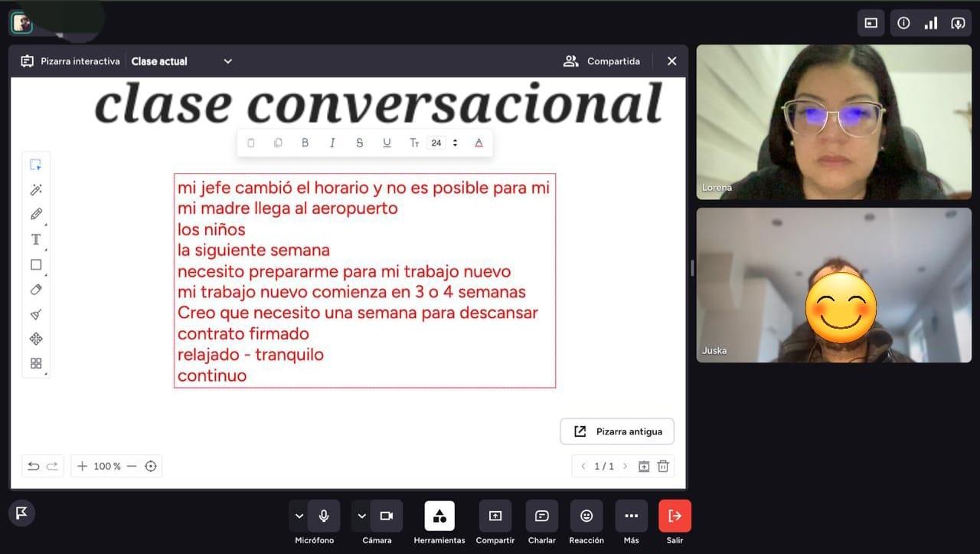The width and height of the screenshot is (980, 554).
Task: Toggle the Cámara video button
Action: tap(386, 516)
